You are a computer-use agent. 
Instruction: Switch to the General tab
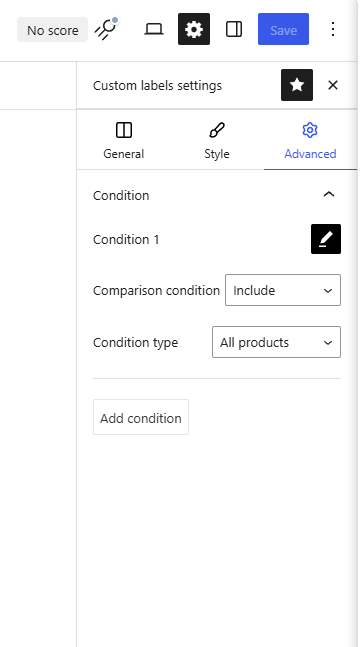click(x=123, y=141)
